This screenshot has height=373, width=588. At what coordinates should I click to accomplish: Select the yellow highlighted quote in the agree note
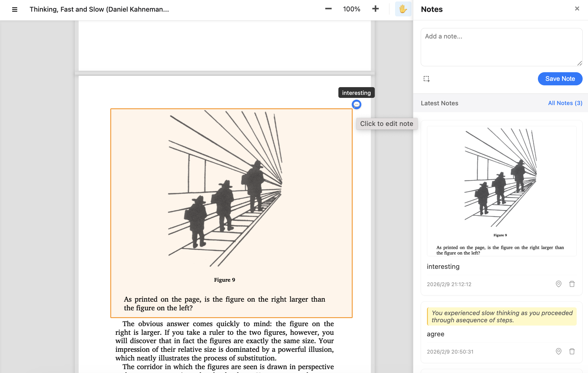(x=501, y=316)
